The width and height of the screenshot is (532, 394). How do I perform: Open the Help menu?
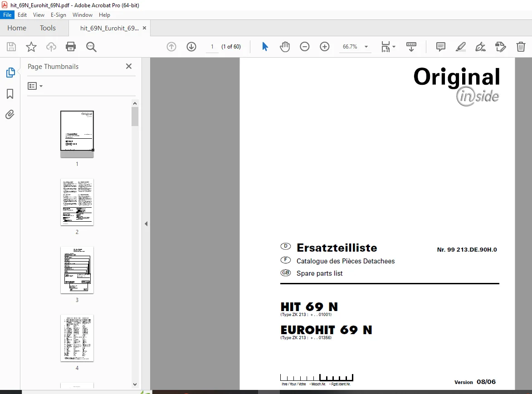click(104, 15)
